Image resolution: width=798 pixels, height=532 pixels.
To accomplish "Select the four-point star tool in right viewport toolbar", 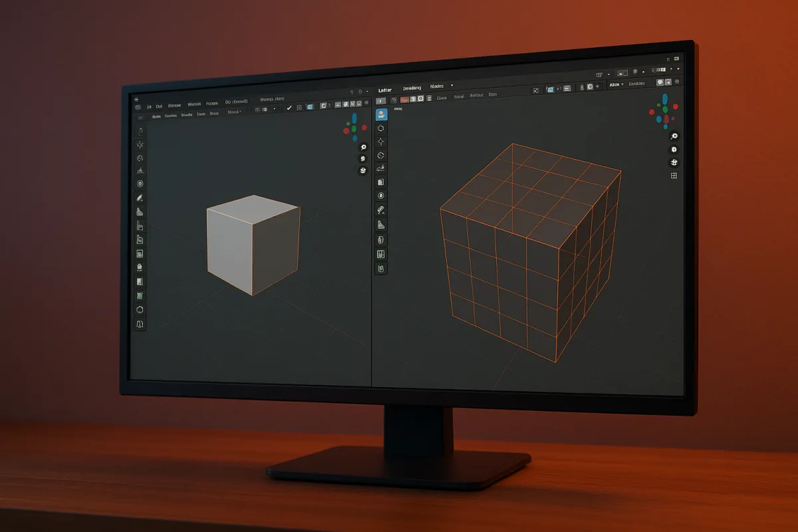I will click(381, 142).
